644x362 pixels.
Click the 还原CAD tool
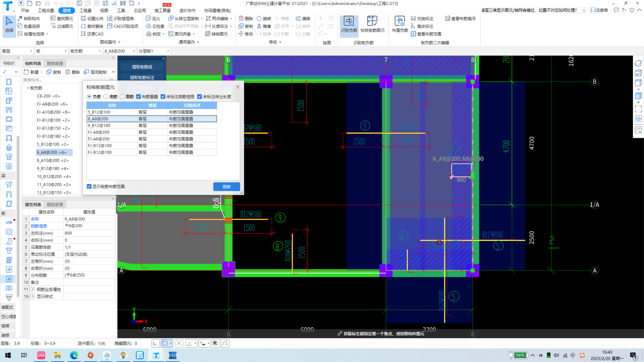pyautogui.click(x=92, y=34)
